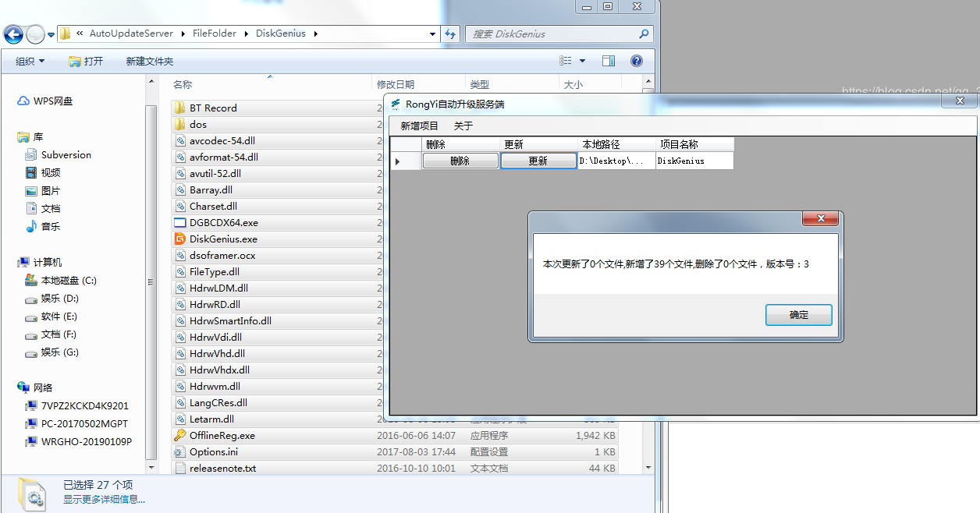Select the BT Record folder icon
Screen dimensions: 980x513
click(180, 108)
